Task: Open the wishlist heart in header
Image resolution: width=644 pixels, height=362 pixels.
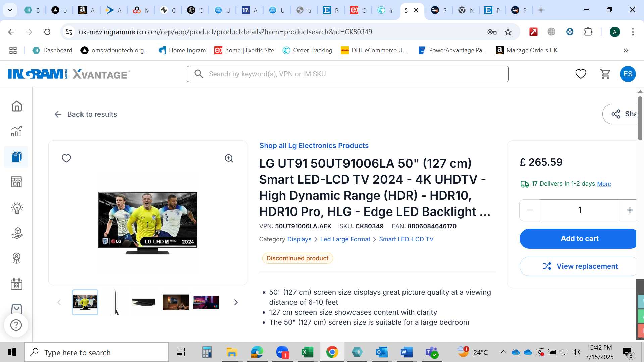Action: tap(581, 74)
